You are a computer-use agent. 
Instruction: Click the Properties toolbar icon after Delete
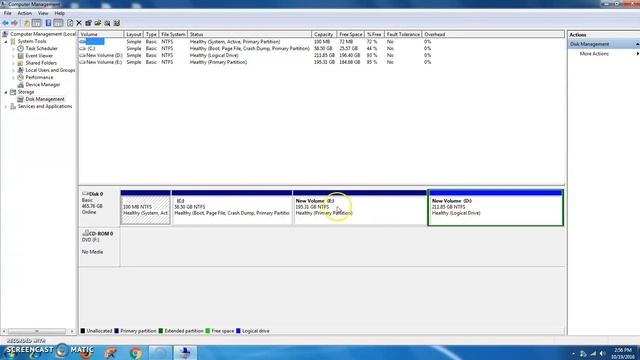(x=88, y=23)
